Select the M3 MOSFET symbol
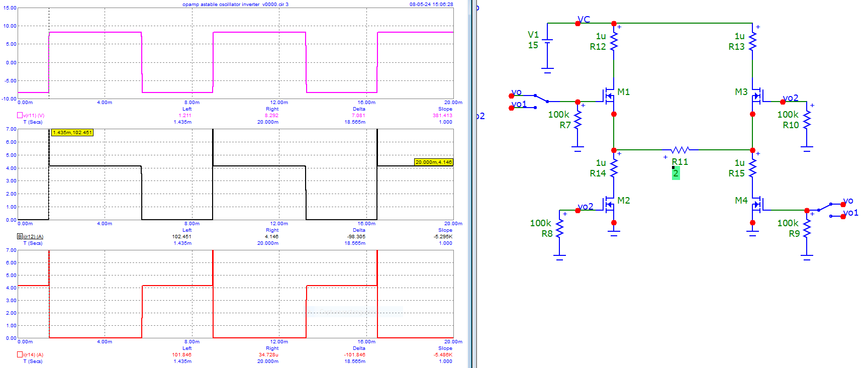Image resolution: width=868 pixels, height=368 pixels. point(757,96)
